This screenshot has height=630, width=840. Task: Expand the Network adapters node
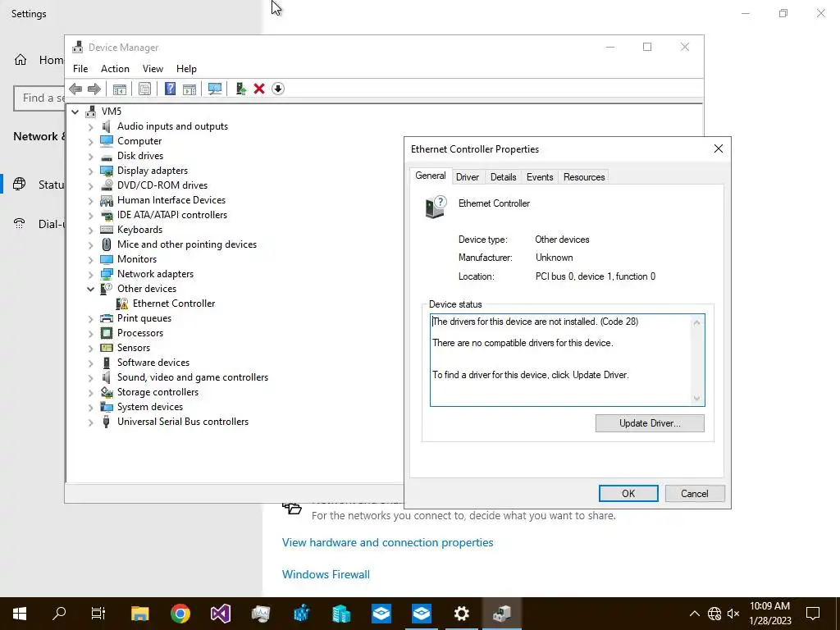click(90, 275)
